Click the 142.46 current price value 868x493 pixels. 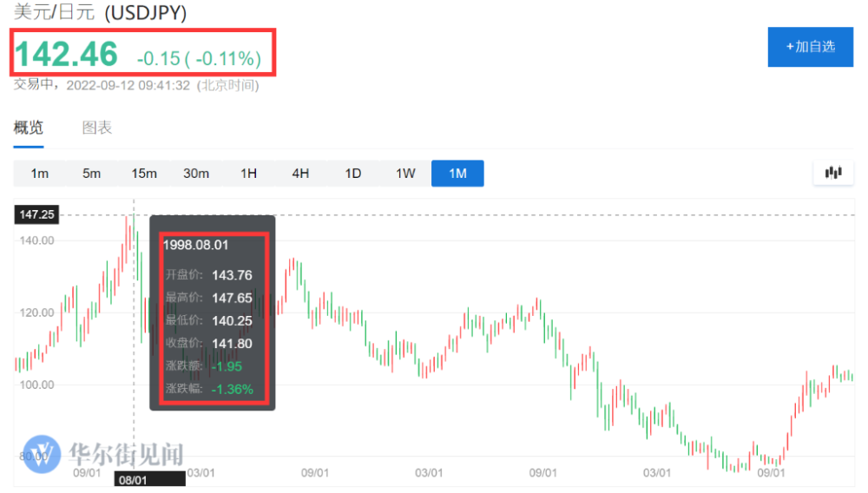click(x=66, y=55)
